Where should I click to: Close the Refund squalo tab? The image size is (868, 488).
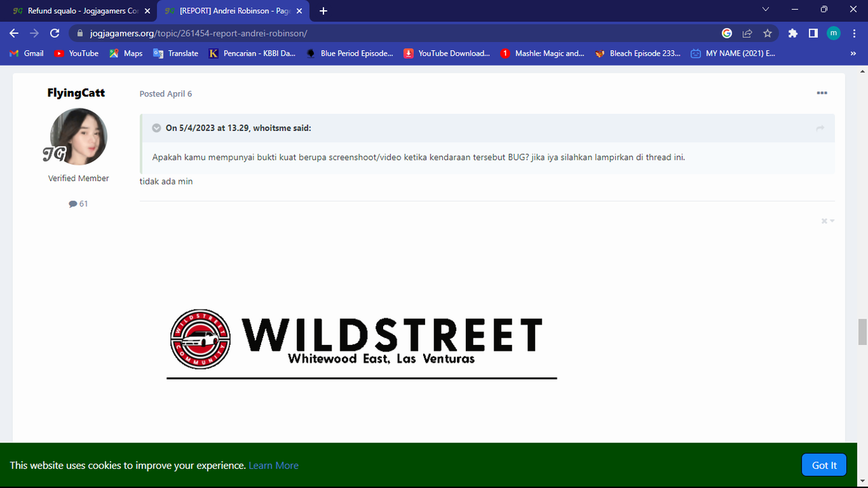pyautogui.click(x=147, y=11)
